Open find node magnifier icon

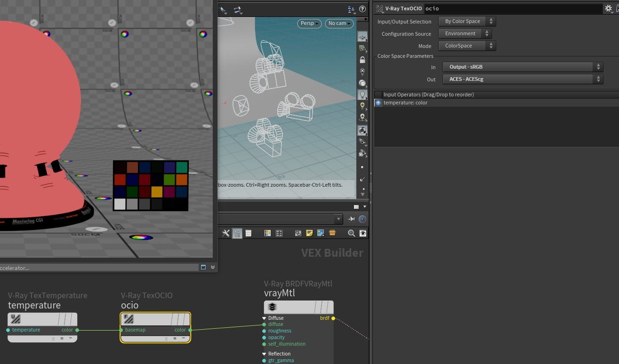coord(351,233)
